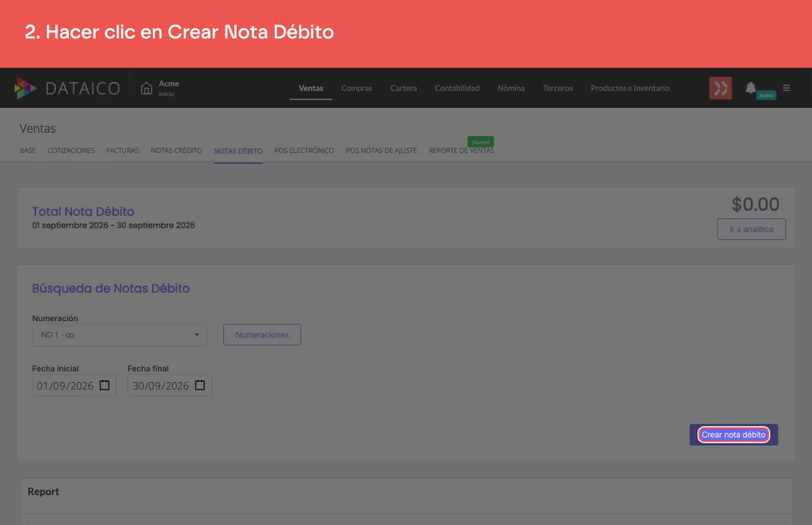Click the red double-arrow icon
Screen dimensions: 812x525
pyautogui.click(x=721, y=88)
